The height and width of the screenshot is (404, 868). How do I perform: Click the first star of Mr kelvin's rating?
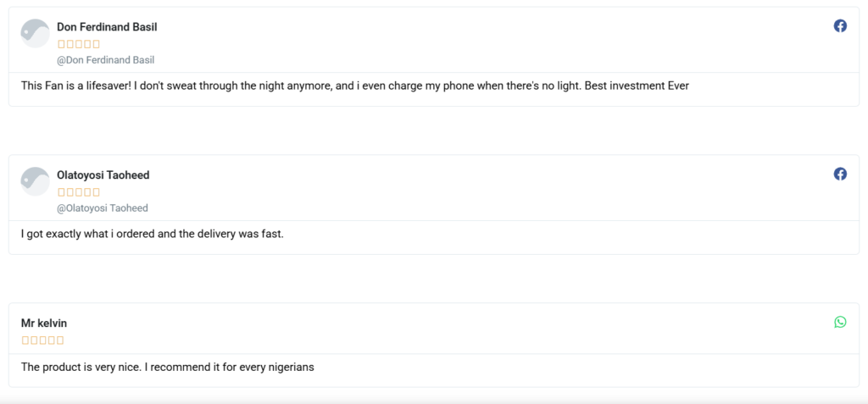pyautogui.click(x=25, y=340)
